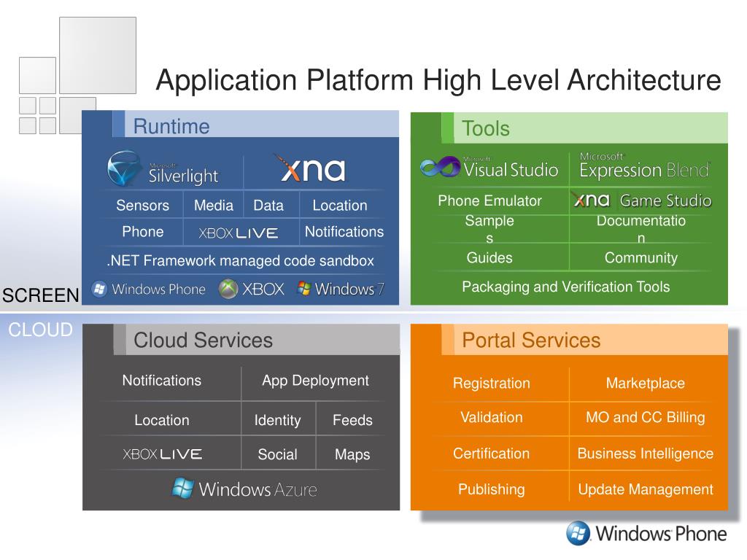Click the XBOX LIVE logo in Runtime
The width and height of the screenshot is (747, 560).
[x=239, y=233]
